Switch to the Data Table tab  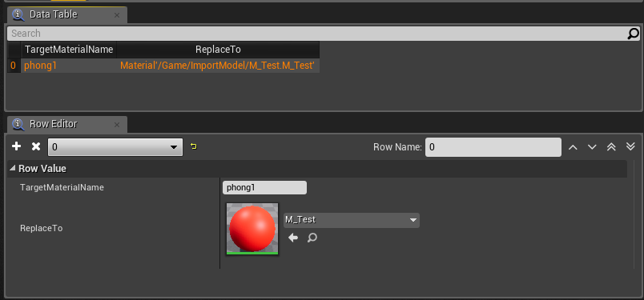pos(68,14)
